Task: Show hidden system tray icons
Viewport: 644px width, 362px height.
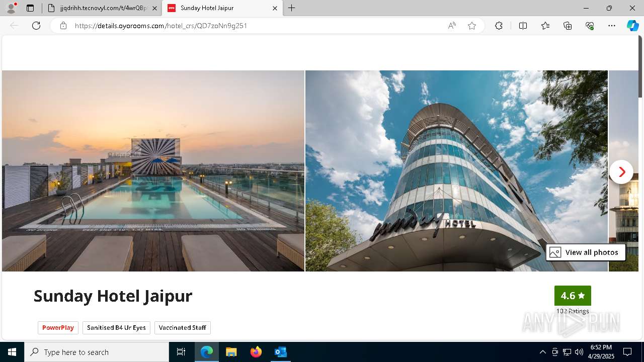Action: [542, 352]
